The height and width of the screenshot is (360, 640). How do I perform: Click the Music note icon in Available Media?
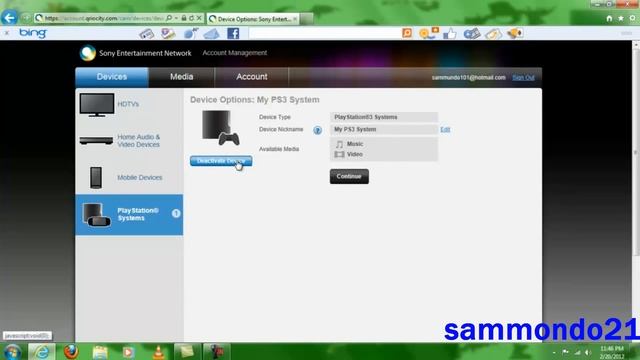coord(339,144)
